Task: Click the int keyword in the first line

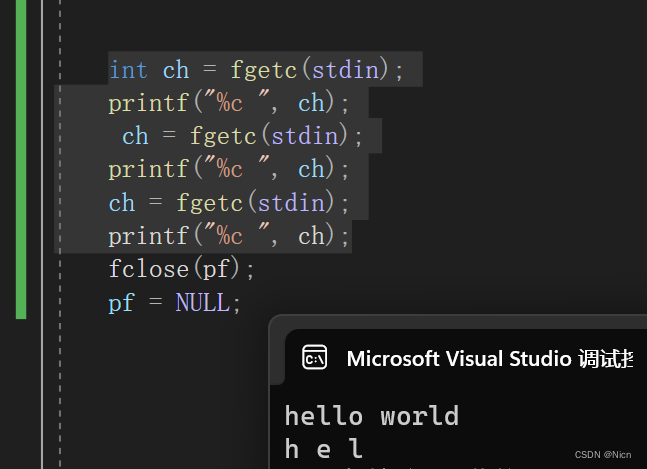Action: [128, 70]
